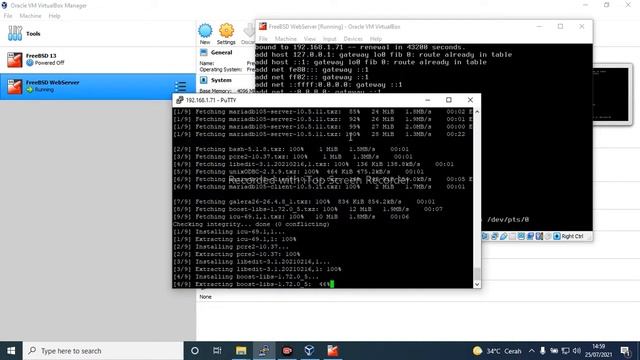Click the VM preview thumbnail in Manager
Viewport: 640px width, 360px height.
click(x=611, y=94)
